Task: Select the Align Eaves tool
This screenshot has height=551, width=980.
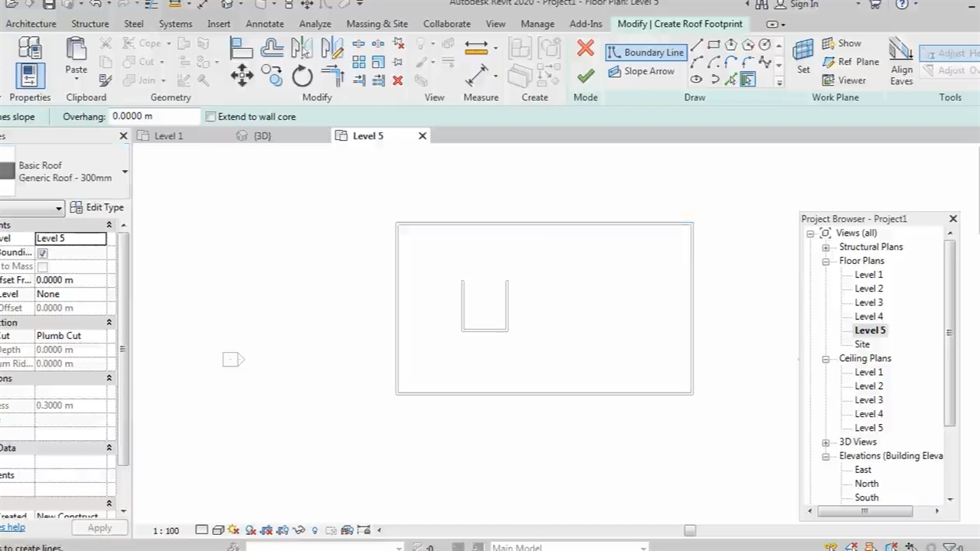Action: click(x=901, y=61)
